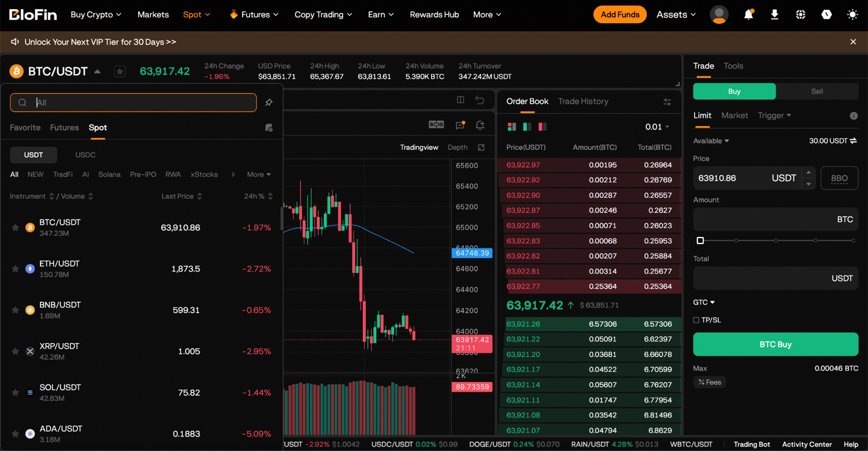The width and height of the screenshot is (868, 451).
Task: Click the amount percentage slider handle
Action: 700,240
